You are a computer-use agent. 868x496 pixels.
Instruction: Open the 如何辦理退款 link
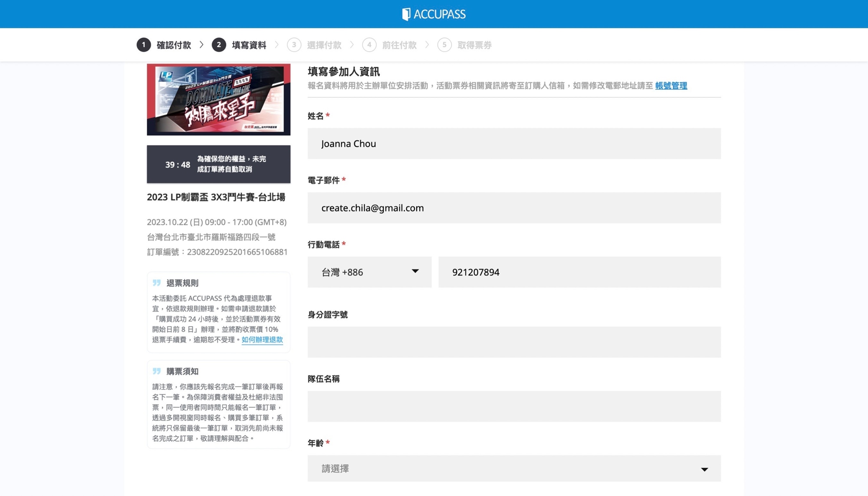pos(262,340)
